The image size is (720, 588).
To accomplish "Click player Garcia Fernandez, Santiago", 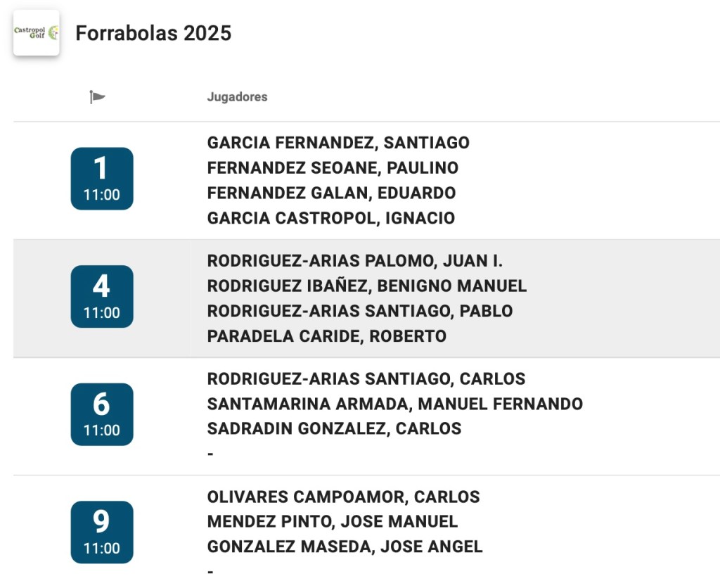I will 338,143.
